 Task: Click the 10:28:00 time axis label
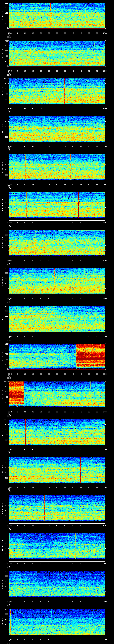click(x=9, y=487)
